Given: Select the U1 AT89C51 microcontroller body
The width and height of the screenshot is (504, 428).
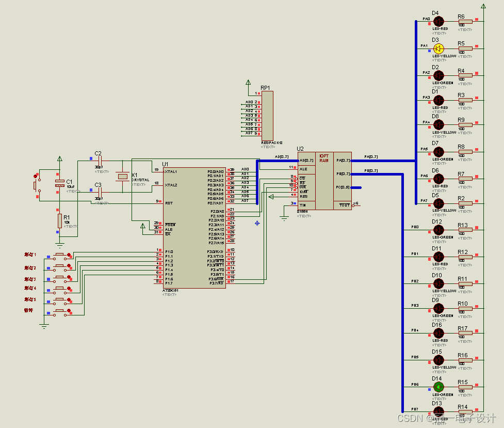Looking at the screenshot, I should (194, 228).
